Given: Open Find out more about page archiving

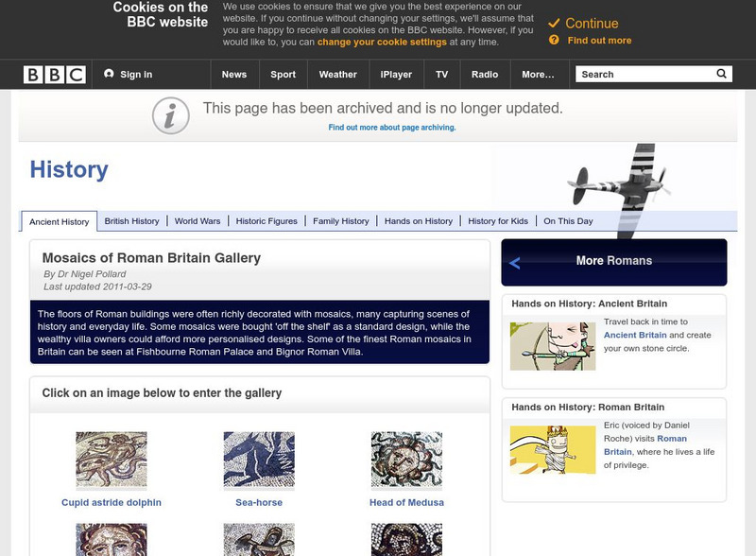Looking at the screenshot, I should point(392,128).
